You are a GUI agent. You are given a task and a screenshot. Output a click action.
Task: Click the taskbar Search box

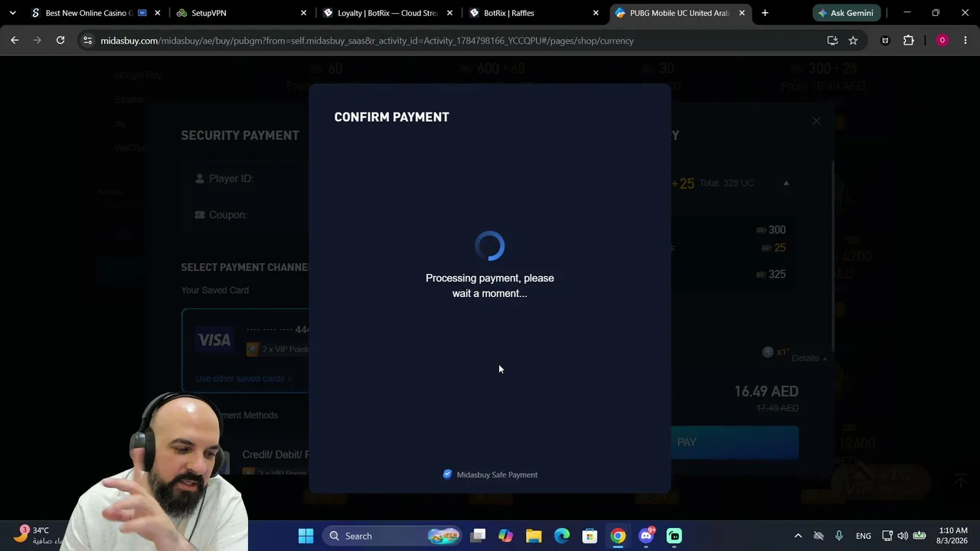[x=390, y=536]
